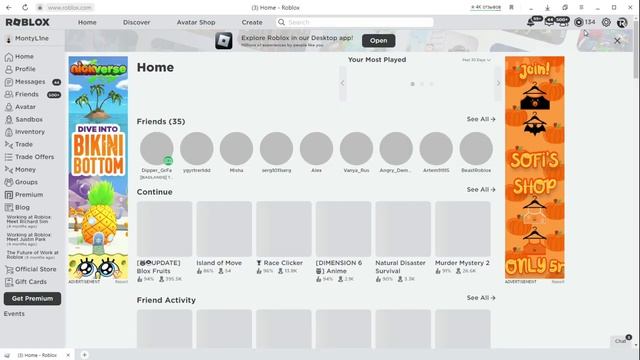Open the notifications bell icon
Screen dimensions: 640x360
pyautogui.click(x=531, y=22)
